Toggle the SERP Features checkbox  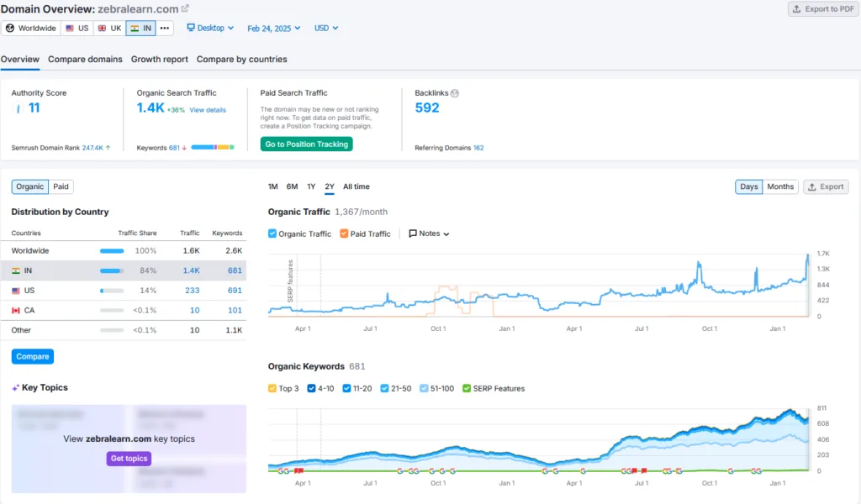[x=467, y=388]
